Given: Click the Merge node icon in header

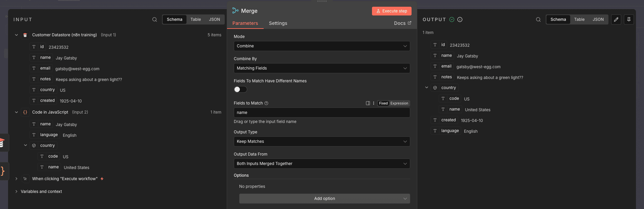Looking at the screenshot, I should point(235,11).
